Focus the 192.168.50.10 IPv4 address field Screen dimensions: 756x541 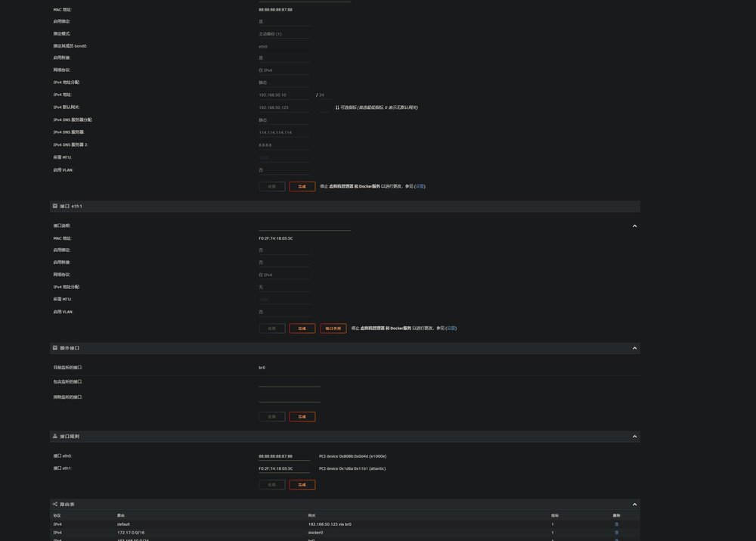click(284, 95)
